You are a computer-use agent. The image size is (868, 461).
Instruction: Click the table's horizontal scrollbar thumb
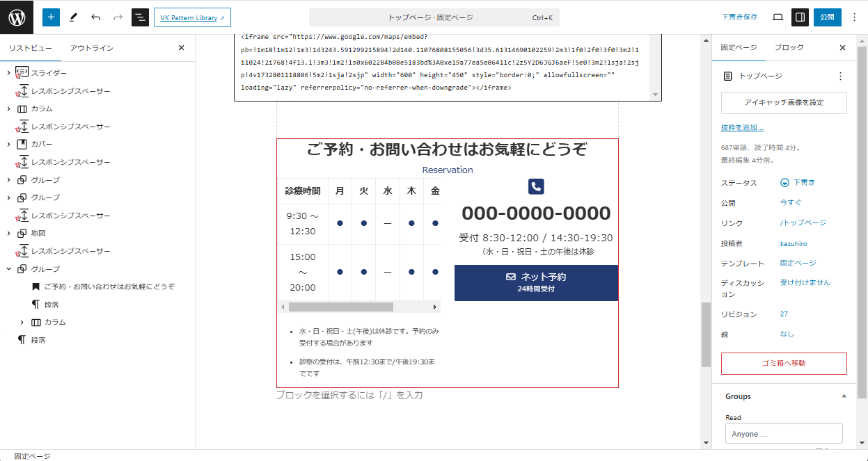click(341, 307)
